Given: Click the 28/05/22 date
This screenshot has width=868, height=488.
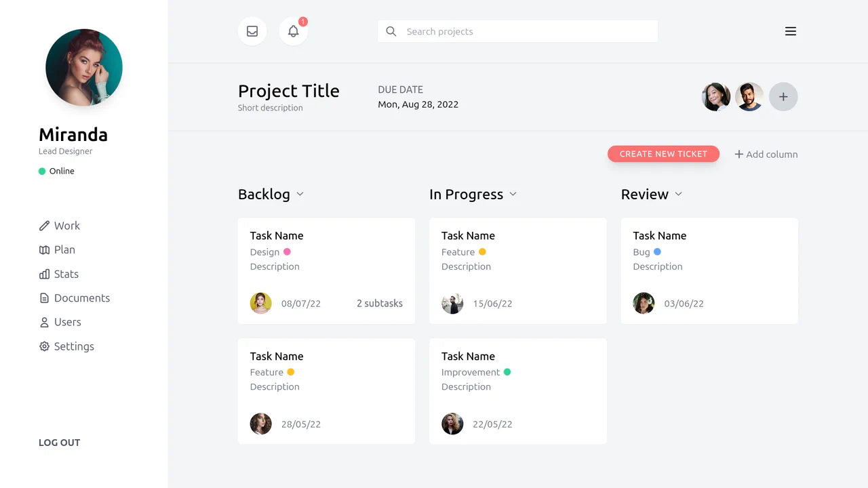Looking at the screenshot, I should [x=301, y=424].
